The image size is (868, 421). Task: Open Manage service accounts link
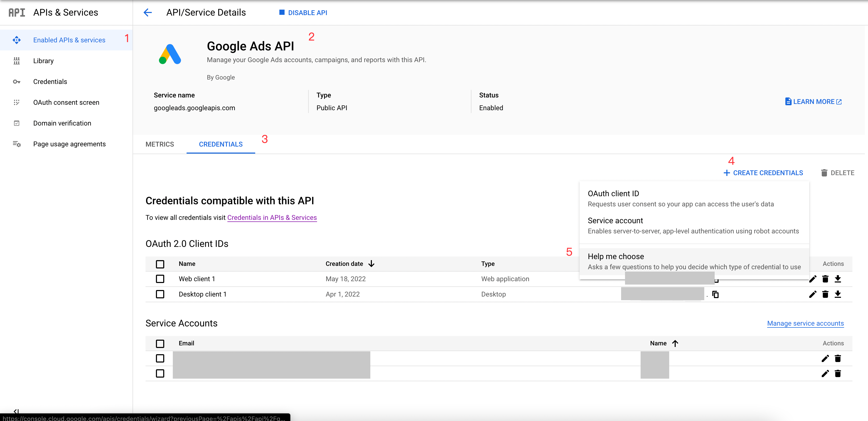(x=805, y=323)
